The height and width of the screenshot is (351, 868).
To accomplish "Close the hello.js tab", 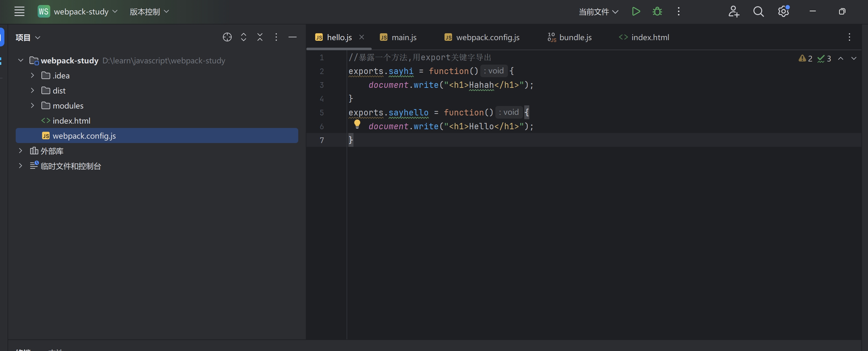I will 362,37.
